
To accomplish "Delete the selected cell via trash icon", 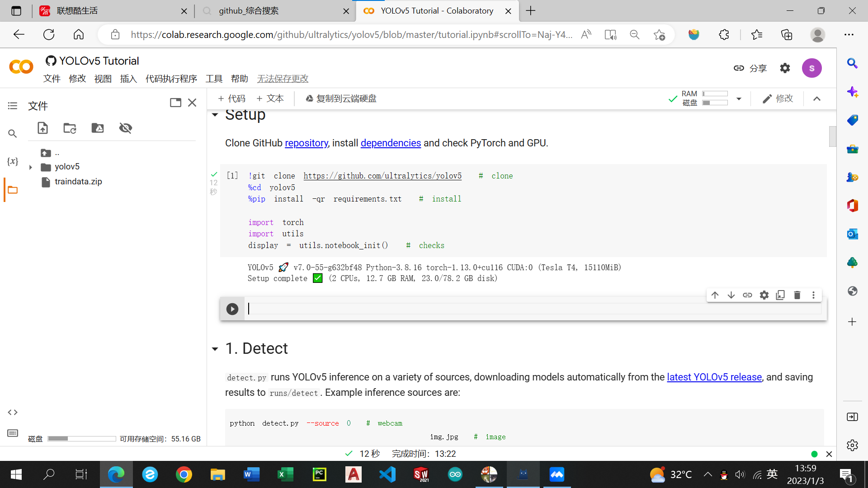I will [797, 295].
